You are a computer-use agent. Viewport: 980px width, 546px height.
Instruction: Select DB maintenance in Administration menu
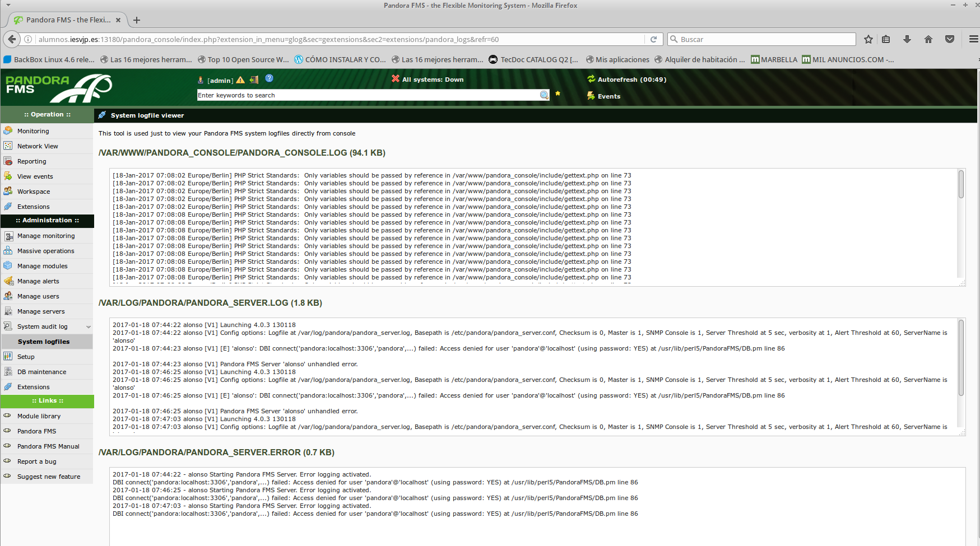[41, 372]
